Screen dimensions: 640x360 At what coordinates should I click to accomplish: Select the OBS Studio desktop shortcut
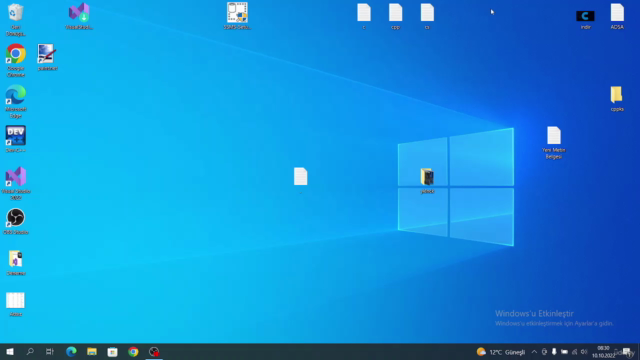(x=16, y=221)
